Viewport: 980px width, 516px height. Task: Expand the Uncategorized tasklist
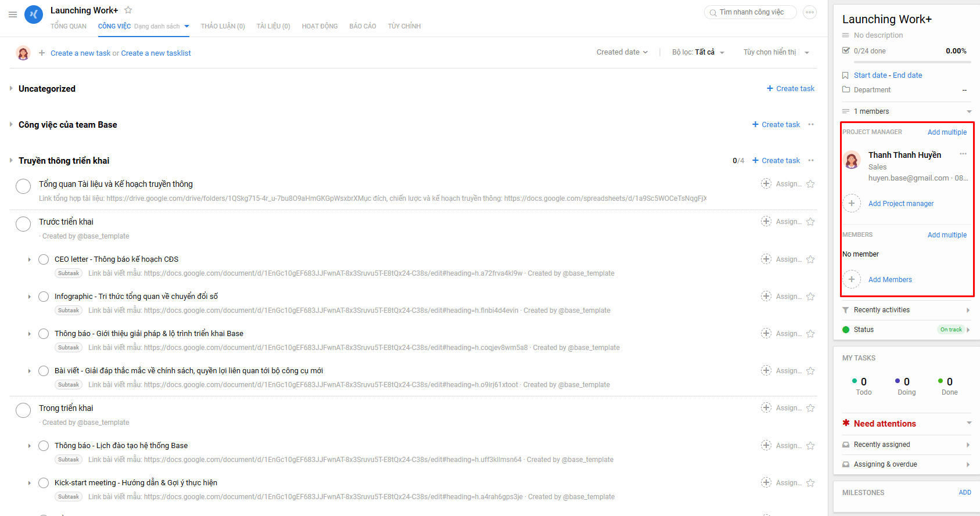tap(11, 88)
